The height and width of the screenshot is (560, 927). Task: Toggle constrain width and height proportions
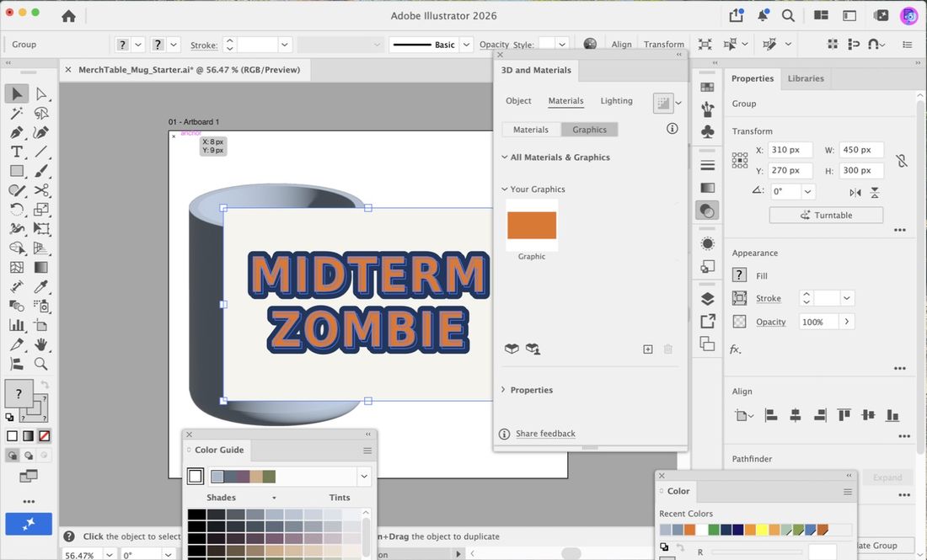click(901, 160)
